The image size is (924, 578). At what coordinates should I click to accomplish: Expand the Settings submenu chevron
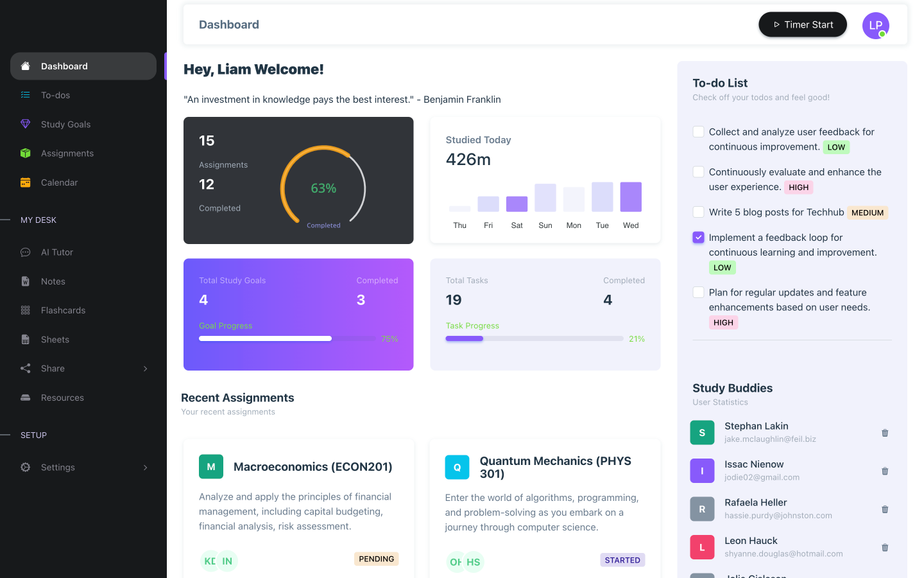146,468
